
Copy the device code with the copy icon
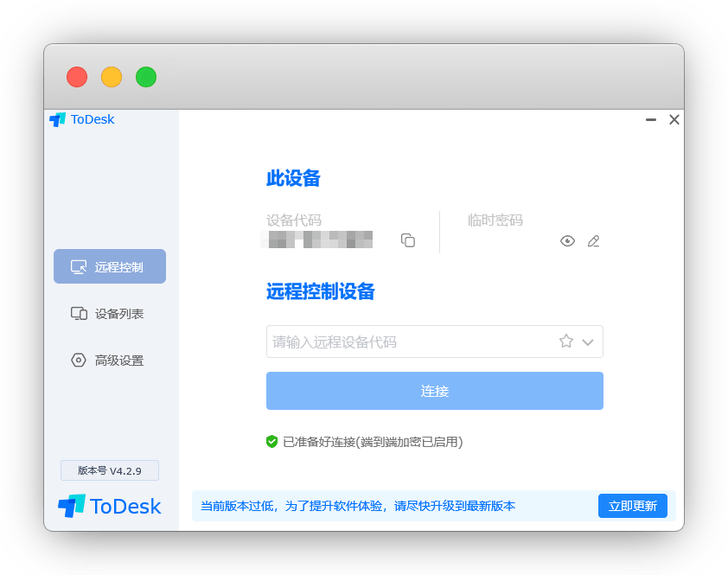(408, 240)
